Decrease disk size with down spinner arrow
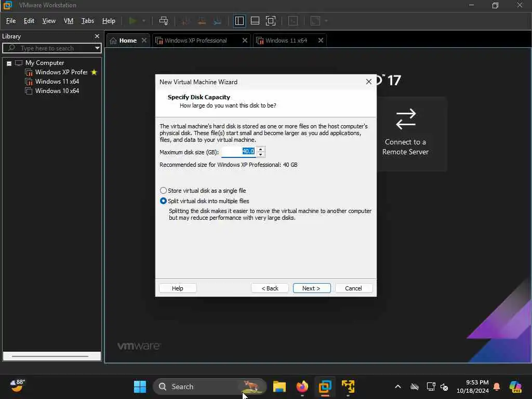The width and height of the screenshot is (532, 399). (261, 155)
